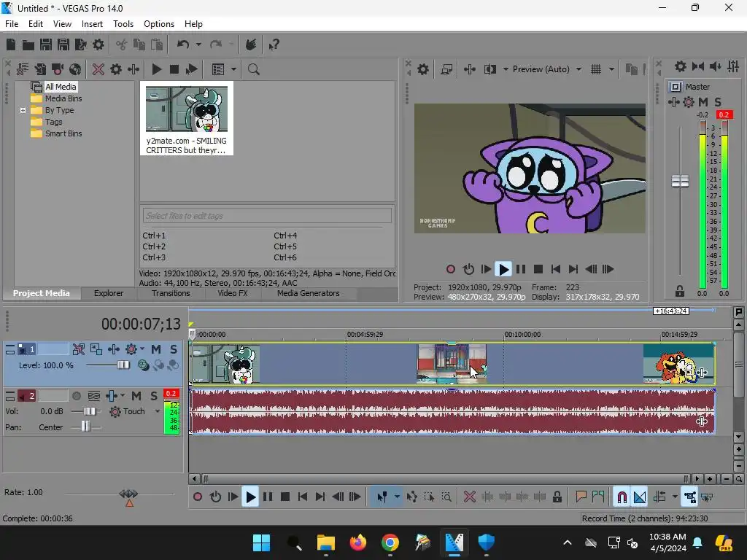Toggle Split Screen View in preview toolbar
Viewport: 747px width, 560px height.
489,69
